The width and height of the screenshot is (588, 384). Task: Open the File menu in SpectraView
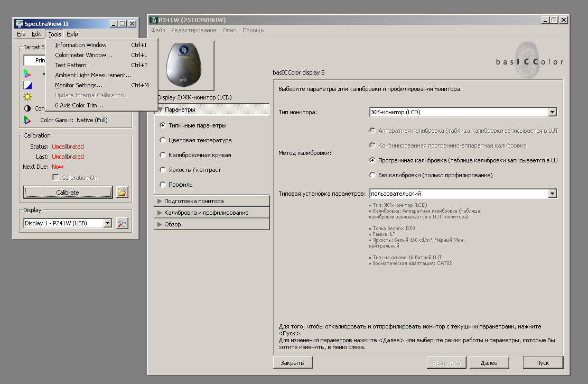(x=21, y=34)
